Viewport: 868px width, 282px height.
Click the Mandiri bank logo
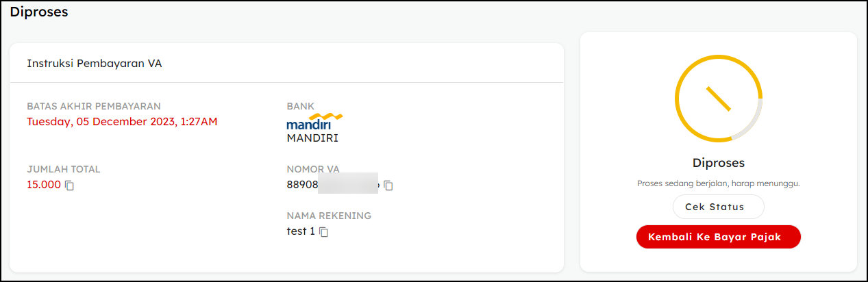tap(314, 122)
